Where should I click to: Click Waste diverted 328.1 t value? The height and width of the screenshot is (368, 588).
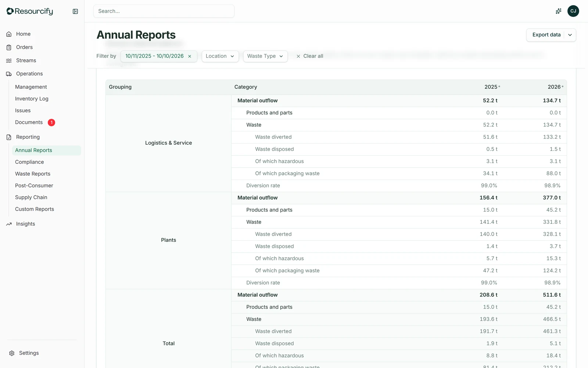(x=552, y=234)
